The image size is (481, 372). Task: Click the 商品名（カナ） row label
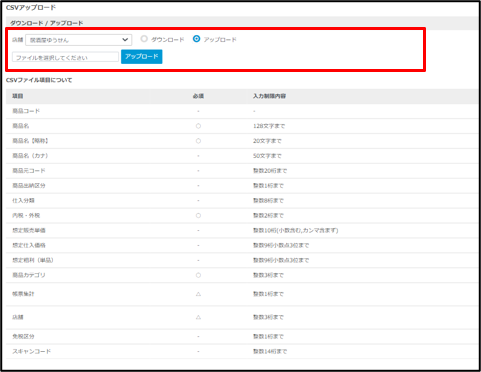pyautogui.click(x=30, y=156)
